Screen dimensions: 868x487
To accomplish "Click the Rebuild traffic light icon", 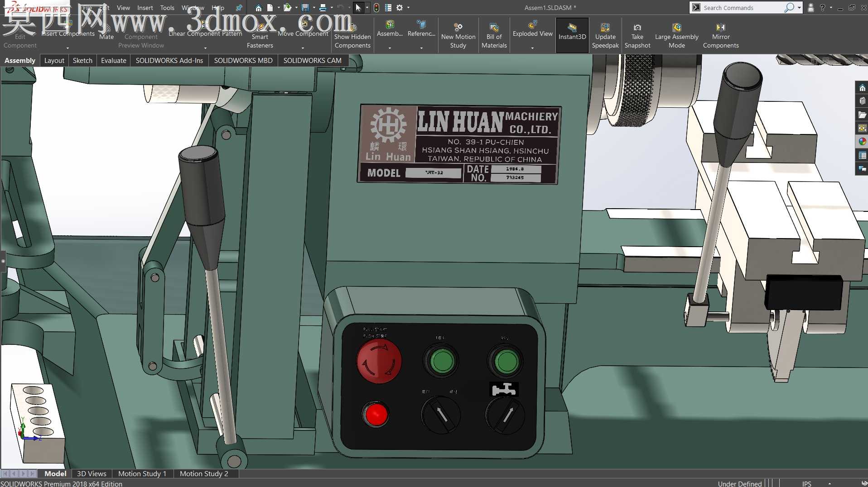I will 376,8.
